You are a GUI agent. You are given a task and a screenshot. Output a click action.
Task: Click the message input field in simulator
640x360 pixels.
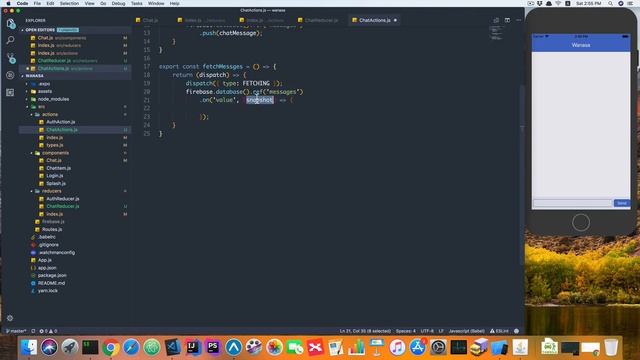coord(573,203)
